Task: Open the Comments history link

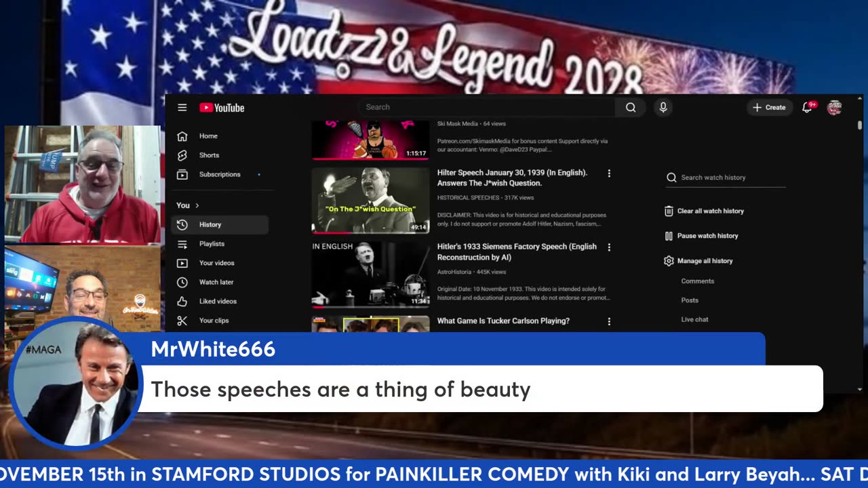Action: pyautogui.click(x=697, y=281)
